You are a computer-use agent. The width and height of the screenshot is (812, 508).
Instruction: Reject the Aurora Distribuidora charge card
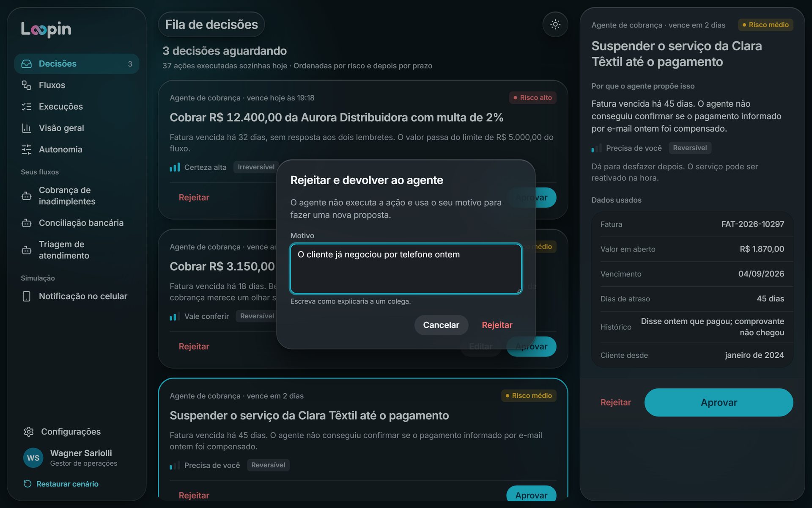coord(194,198)
